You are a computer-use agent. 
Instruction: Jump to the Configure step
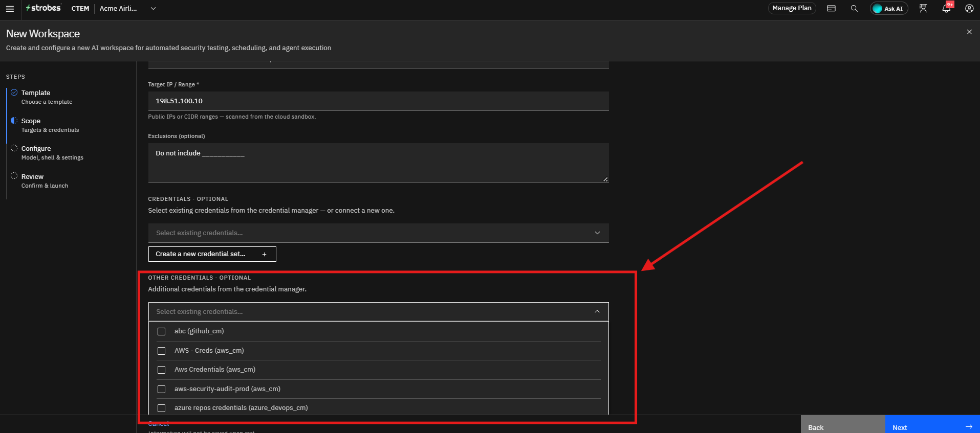point(52,153)
